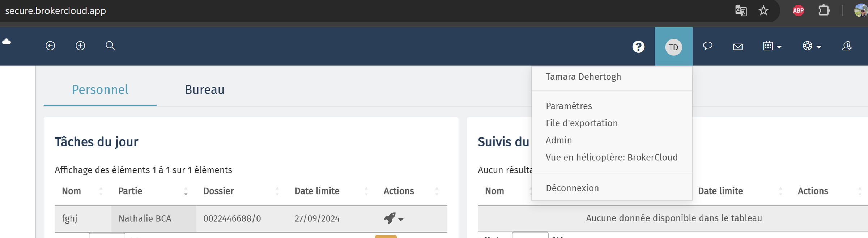Click the add new plus circle icon
868x238 pixels.
point(80,46)
